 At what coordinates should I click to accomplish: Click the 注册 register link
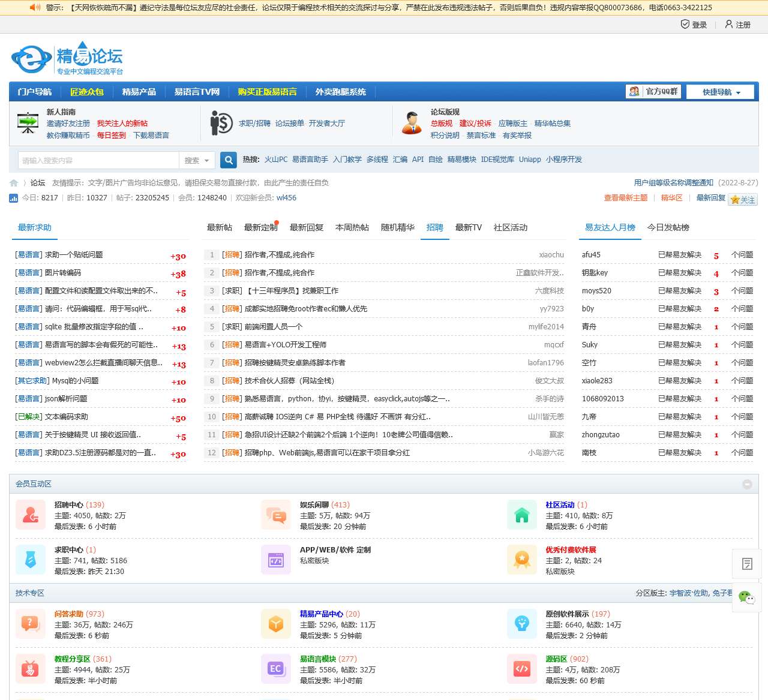738,25
